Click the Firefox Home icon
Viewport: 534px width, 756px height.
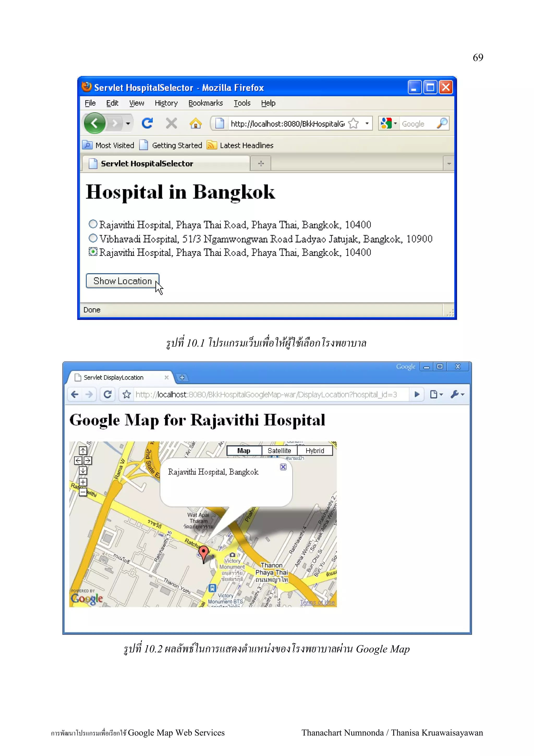pyautogui.click(x=196, y=123)
